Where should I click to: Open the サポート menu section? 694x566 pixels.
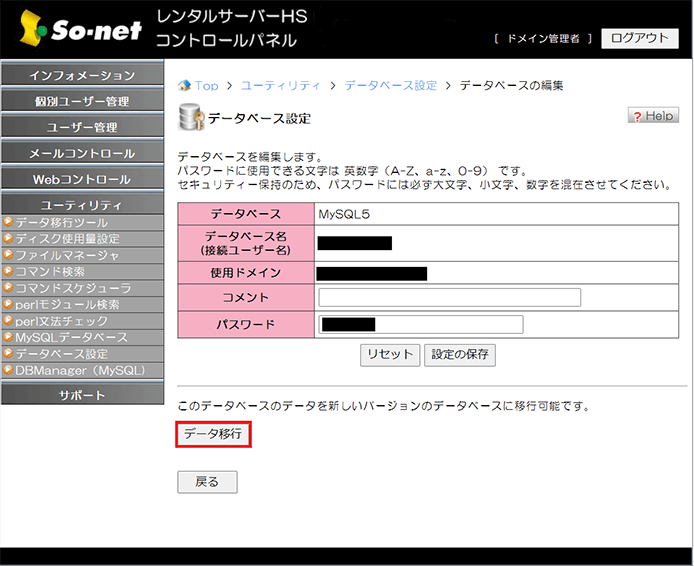click(x=82, y=395)
